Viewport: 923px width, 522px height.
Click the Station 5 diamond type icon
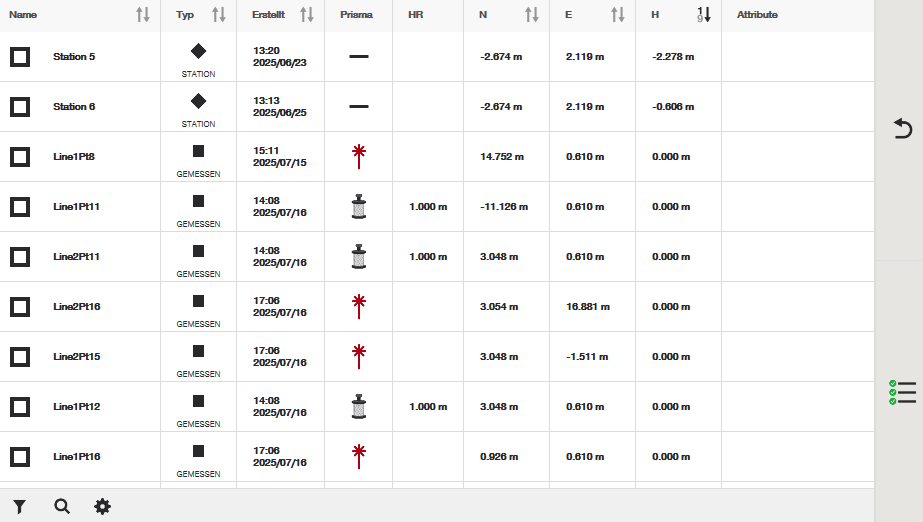[x=198, y=50]
